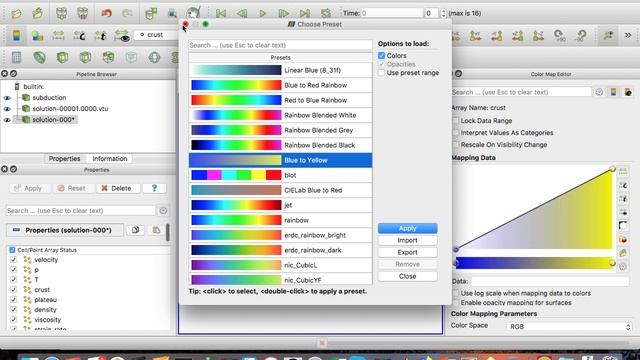Select the CIELab Blue to Red preset
Screen dimensions: 640x360
coord(280,190)
